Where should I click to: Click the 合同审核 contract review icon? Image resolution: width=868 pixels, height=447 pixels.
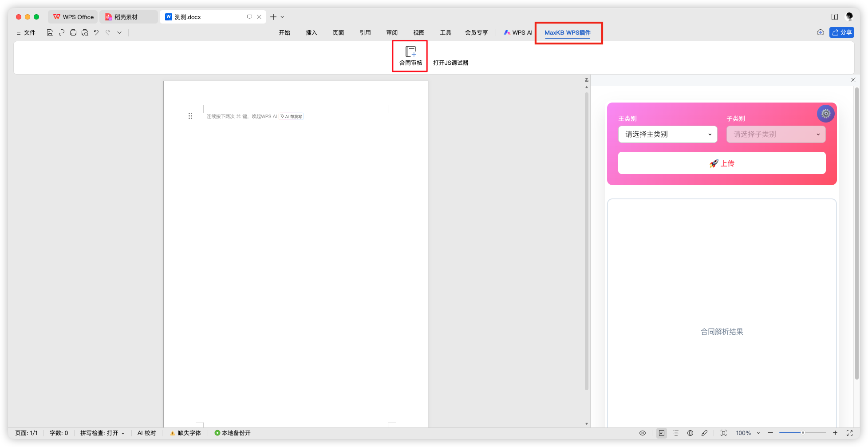click(x=410, y=55)
